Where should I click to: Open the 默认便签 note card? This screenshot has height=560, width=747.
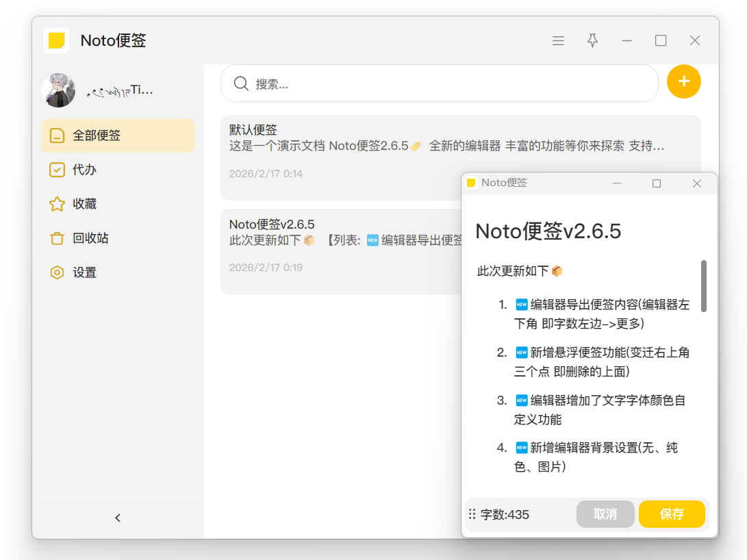(342, 147)
